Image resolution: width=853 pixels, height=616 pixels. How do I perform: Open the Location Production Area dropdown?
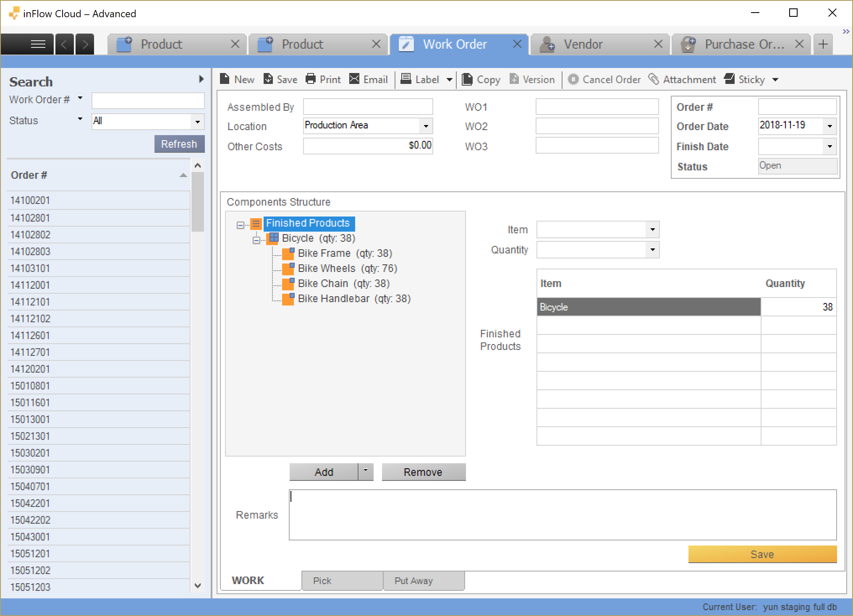pos(426,126)
